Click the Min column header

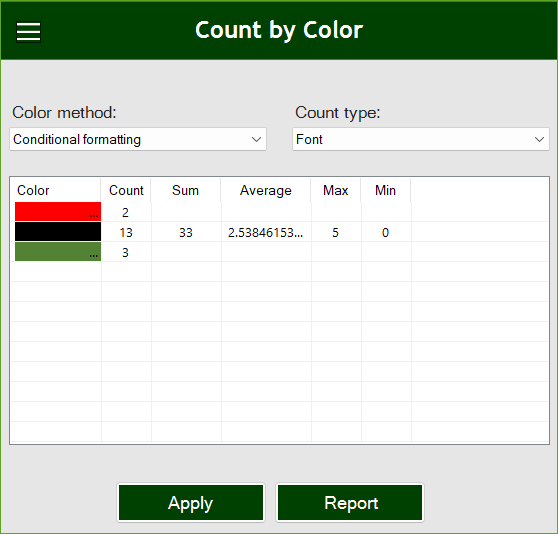pos(386,190)
